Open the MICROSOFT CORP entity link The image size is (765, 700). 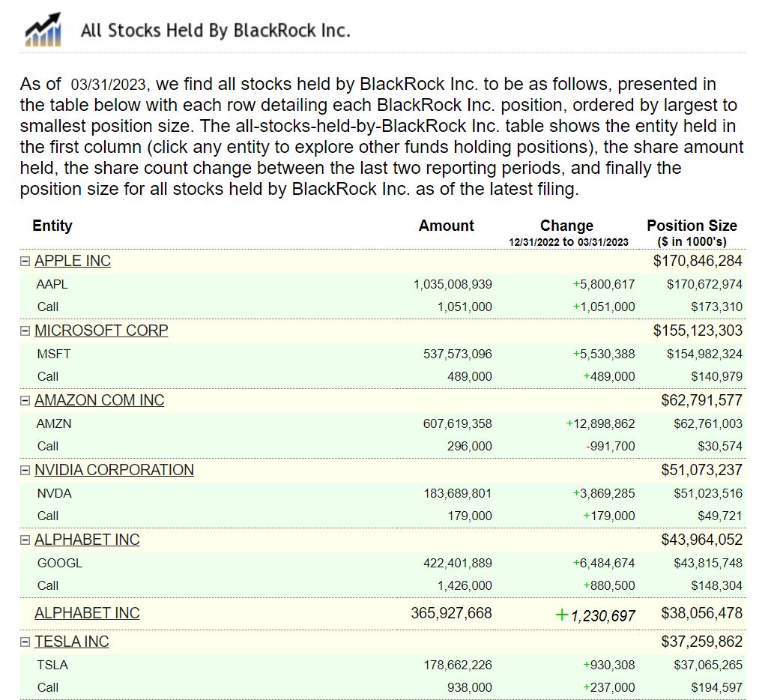(x=101, y=331)
